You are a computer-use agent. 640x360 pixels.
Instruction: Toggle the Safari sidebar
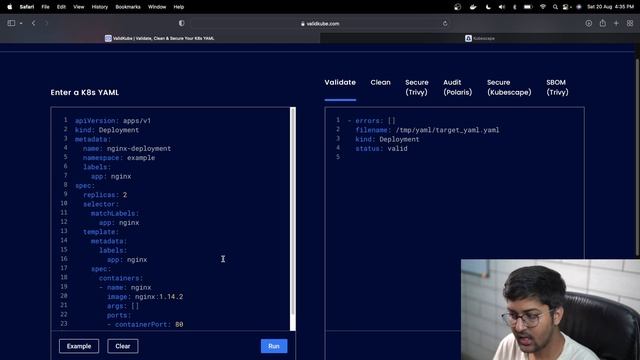point(11,23)
